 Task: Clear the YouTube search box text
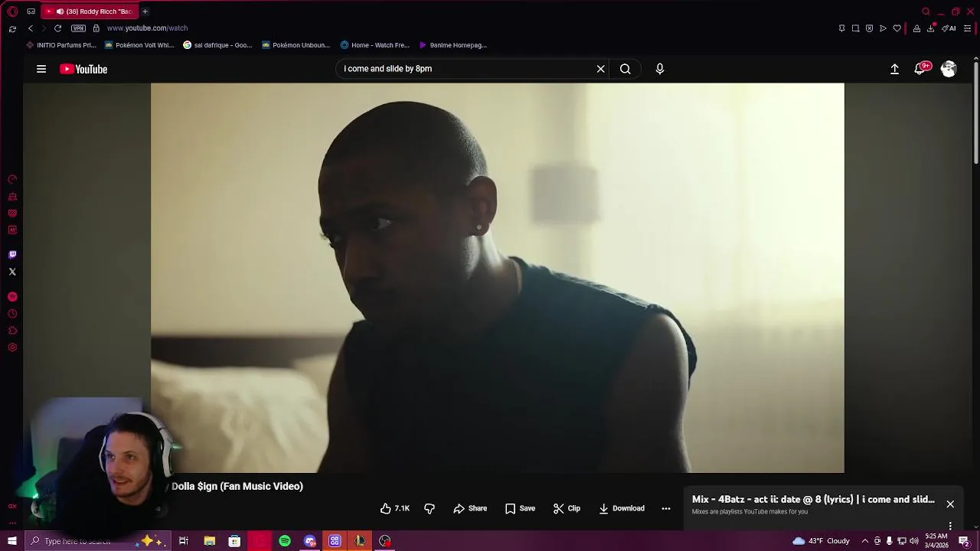(x=601, y=69)
